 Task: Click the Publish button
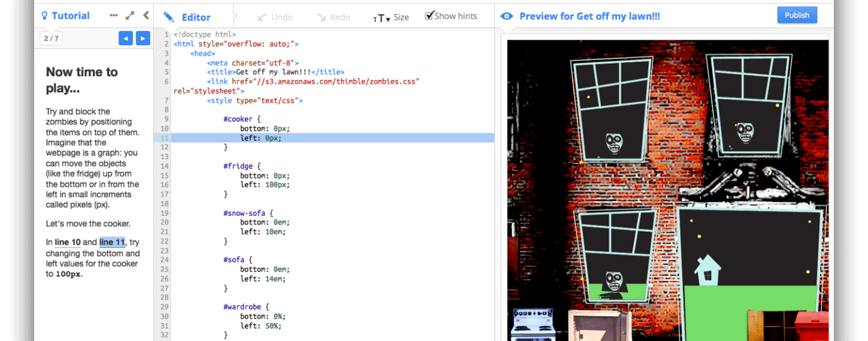(x=797, y=15)
